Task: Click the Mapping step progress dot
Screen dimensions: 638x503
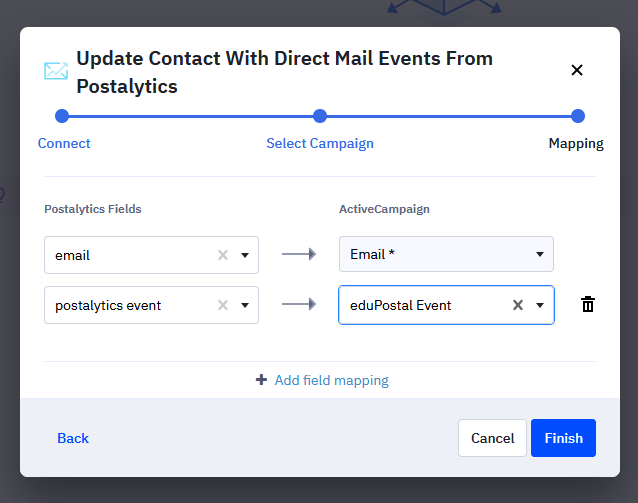Action: click(x=577, y=116)
